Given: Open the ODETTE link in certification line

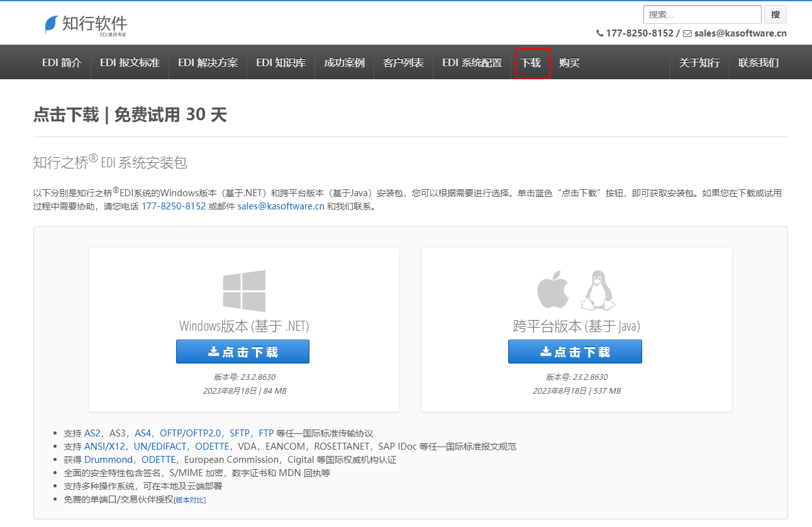Looking at the screenshot, I should click(x=159, y=460).
